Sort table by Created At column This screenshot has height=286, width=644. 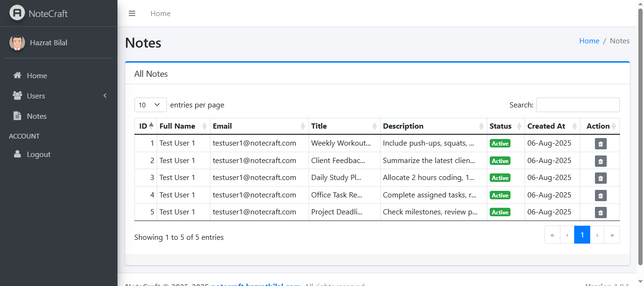point(552,126)
